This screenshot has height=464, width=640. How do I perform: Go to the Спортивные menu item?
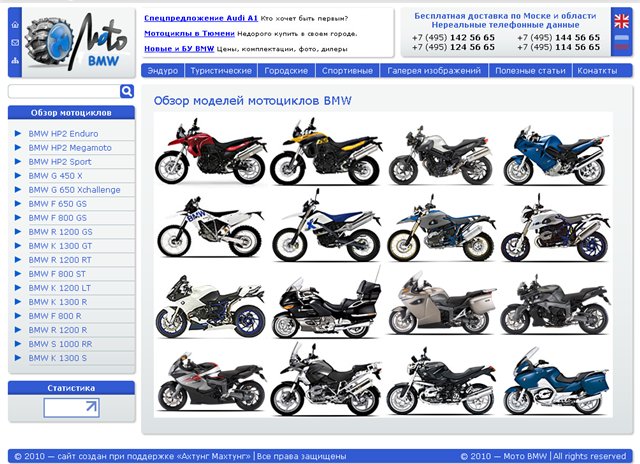tap(347, 71)
